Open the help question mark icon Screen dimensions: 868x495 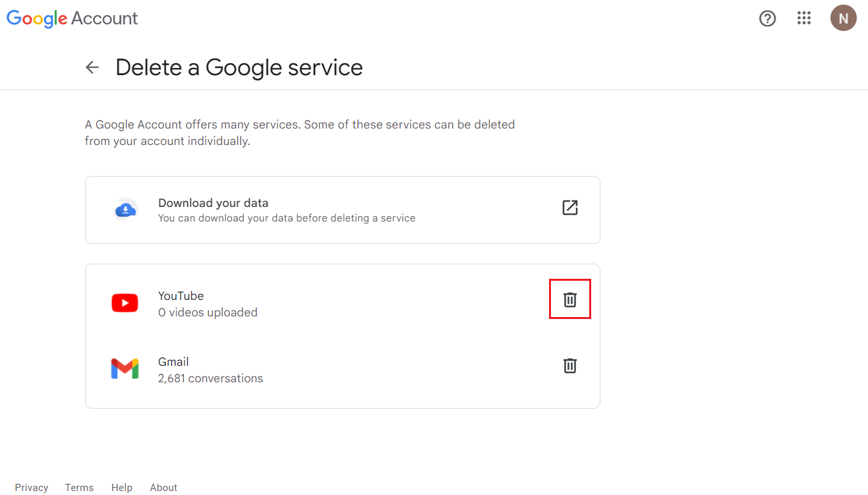point(768,18)
